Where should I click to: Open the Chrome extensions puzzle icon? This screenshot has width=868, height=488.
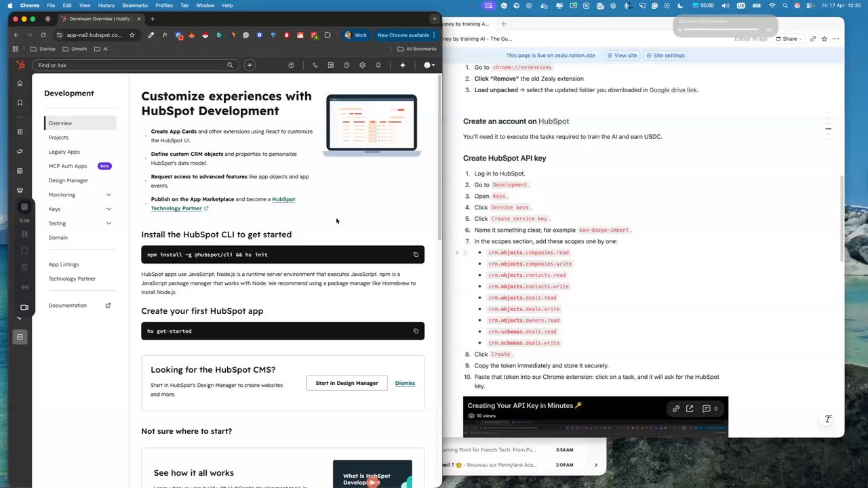[x=328, y=35]
